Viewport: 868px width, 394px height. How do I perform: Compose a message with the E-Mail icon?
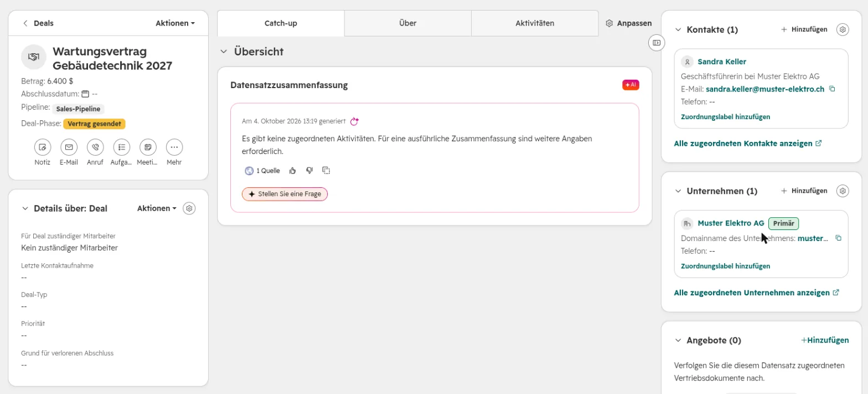click(69, 147)
